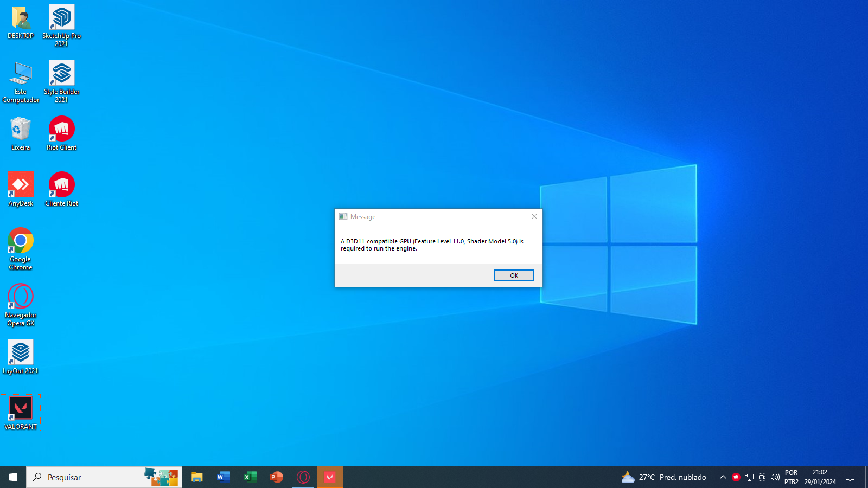Select the Navegador Opera GX shortcut

tap(21, 305)
